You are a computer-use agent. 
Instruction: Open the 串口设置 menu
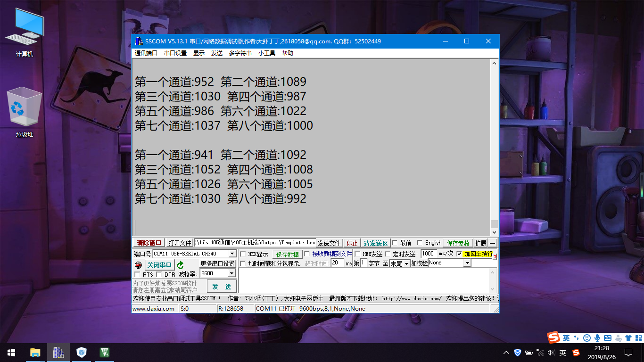point(174,53)
